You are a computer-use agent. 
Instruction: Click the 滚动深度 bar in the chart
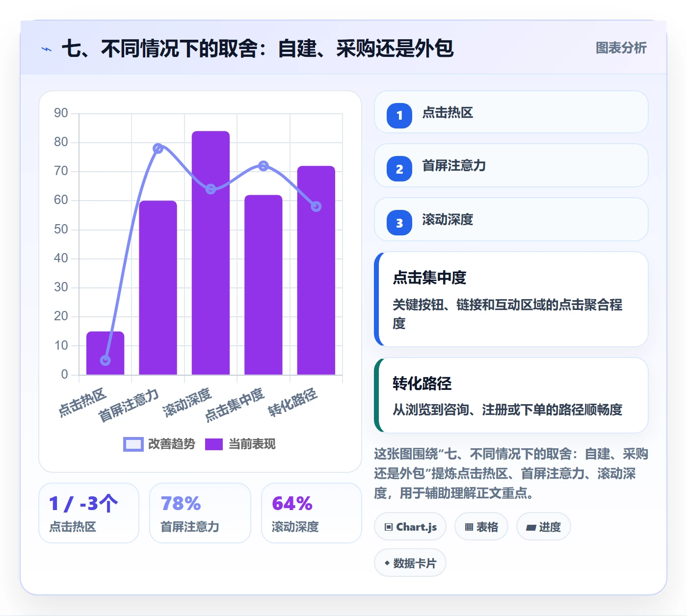click(x=211, y=253)
